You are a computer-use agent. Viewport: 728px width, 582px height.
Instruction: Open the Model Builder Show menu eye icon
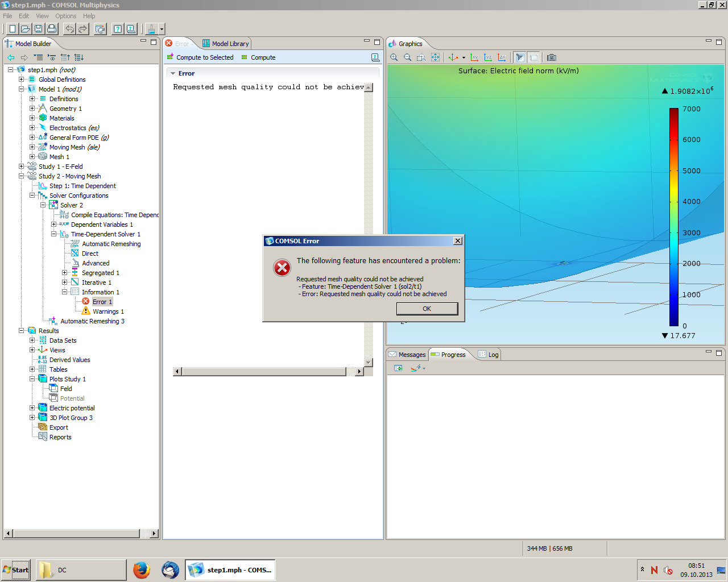(x=52, y=57)
